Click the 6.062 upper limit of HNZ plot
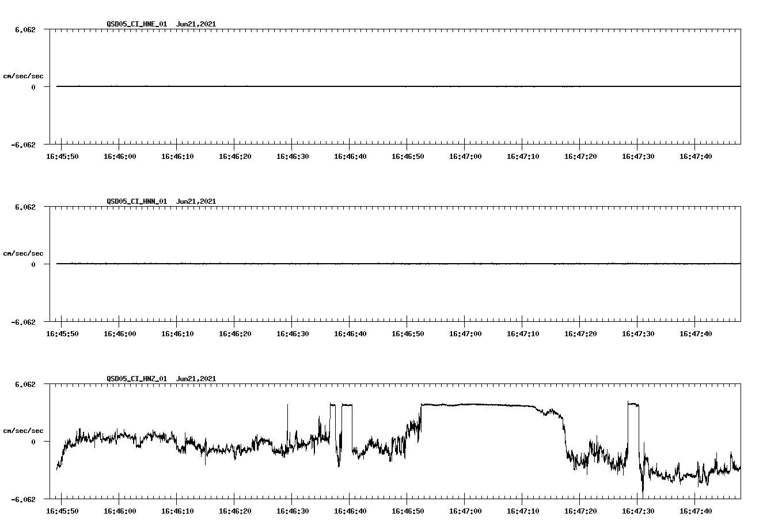The width and height of the screenshot is (782, 532). (x=25, y=384)
